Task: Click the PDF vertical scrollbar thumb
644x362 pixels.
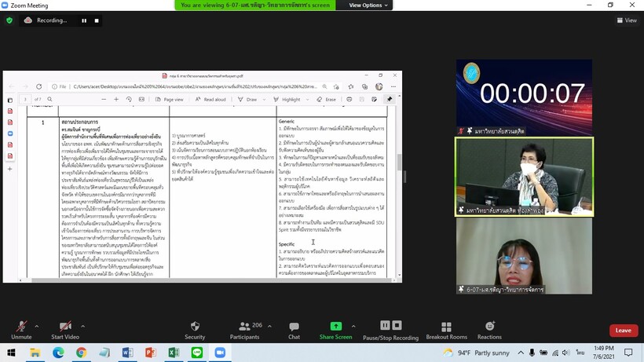Action: tap(399, 162)
